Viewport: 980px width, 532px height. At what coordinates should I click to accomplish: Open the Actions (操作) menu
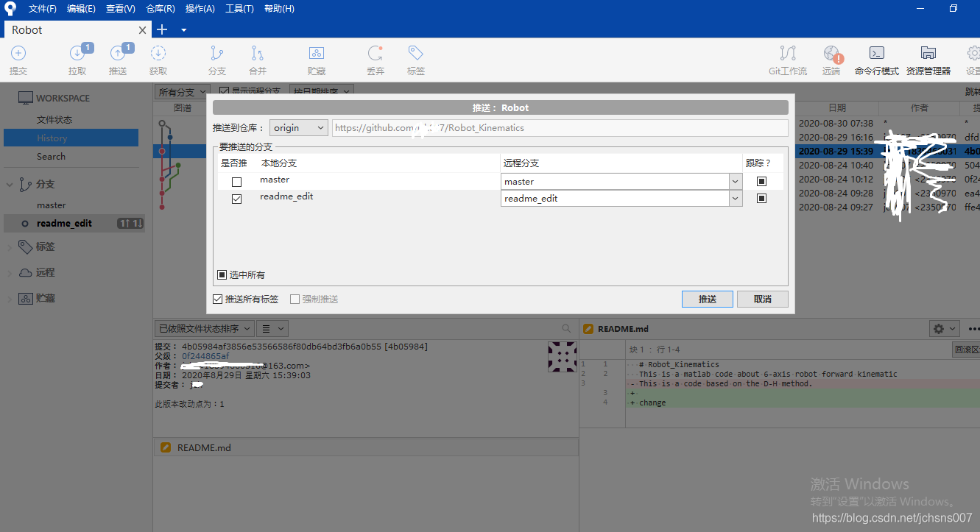(200, 9)
